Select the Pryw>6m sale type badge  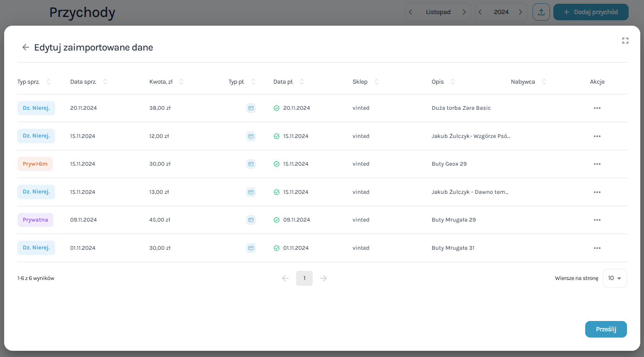pos(35,164)
